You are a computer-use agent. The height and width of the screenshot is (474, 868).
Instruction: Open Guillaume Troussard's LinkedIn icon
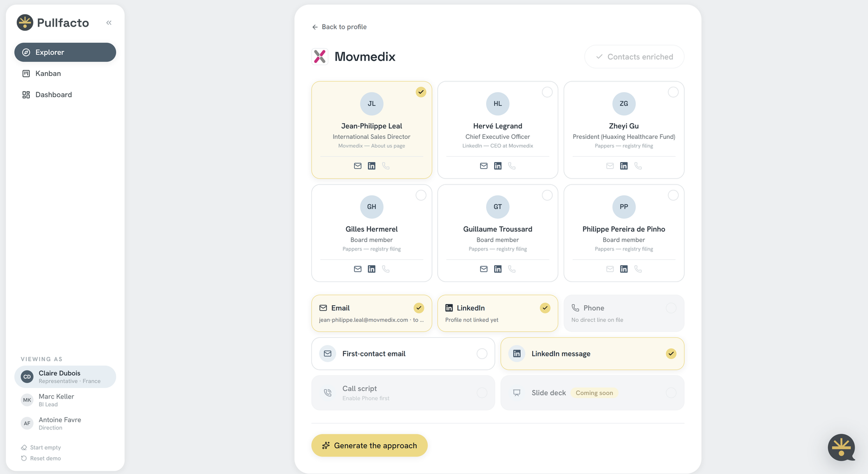[x=498, y=269]
